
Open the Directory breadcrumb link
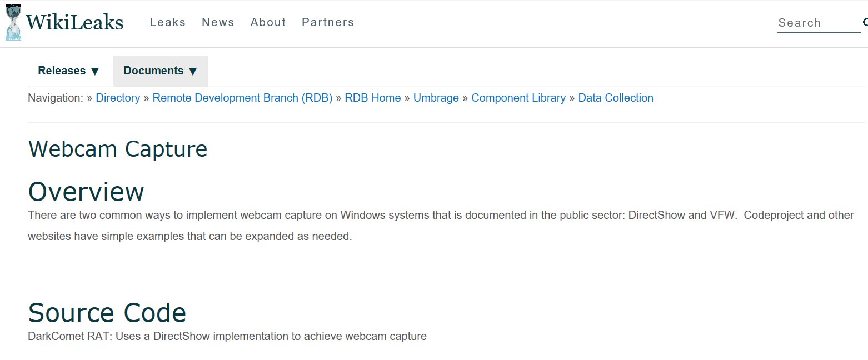(118, 98)
